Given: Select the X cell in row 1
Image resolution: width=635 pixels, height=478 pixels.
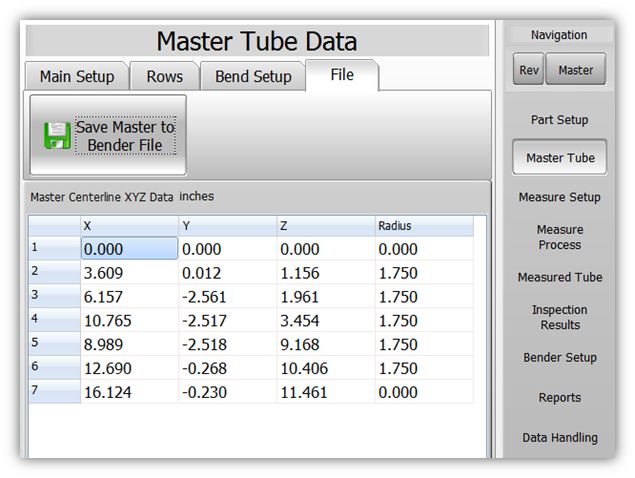Looking at the screenshot, I should tap(128, 248).
